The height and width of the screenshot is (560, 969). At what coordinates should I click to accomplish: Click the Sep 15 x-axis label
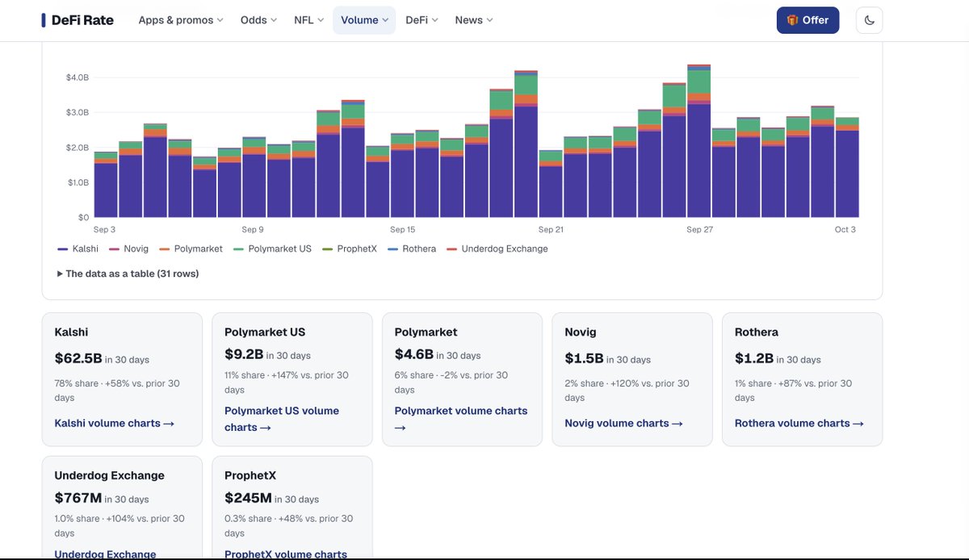[x=402, y=230]
